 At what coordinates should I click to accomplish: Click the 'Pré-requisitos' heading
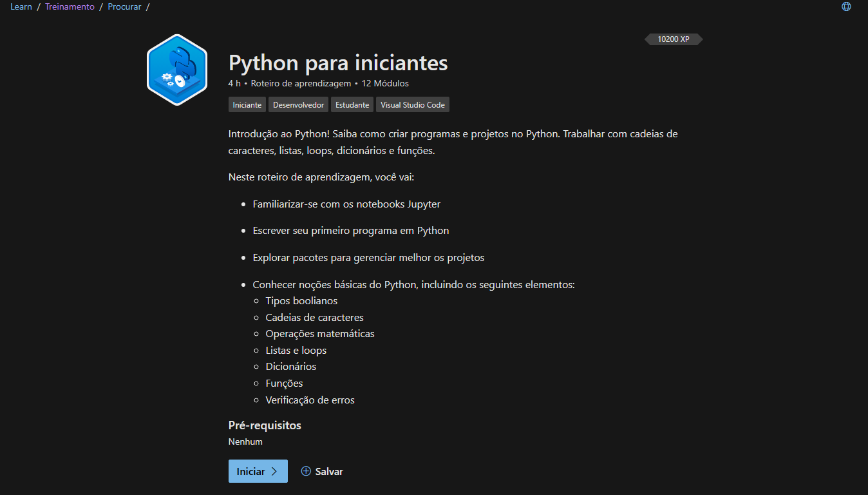[x=265, y=425]
